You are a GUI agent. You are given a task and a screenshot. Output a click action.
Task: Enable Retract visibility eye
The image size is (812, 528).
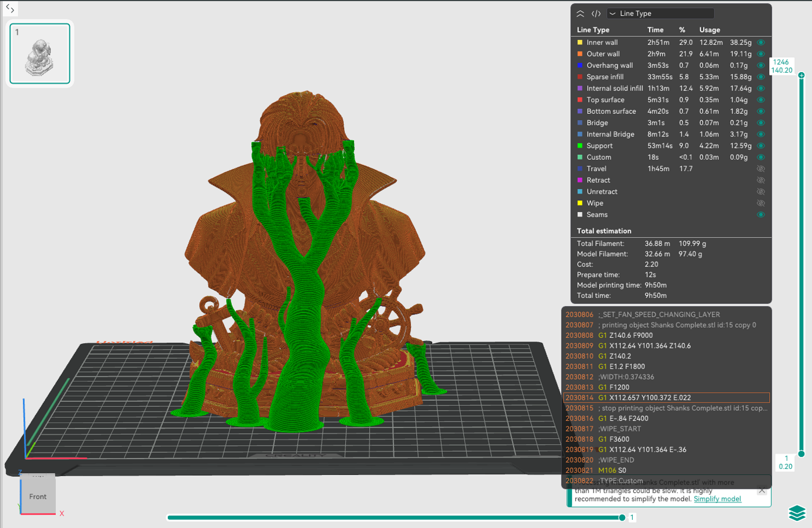click(761, 180)
